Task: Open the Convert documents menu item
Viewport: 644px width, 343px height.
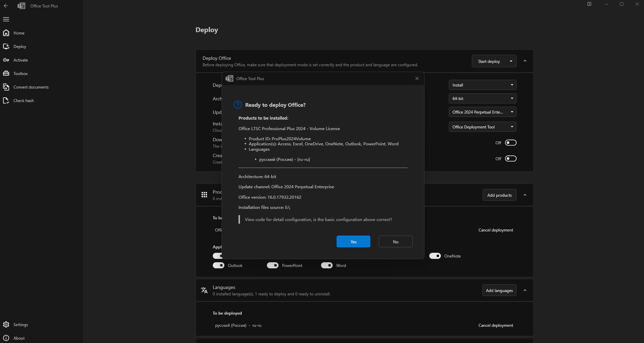Action: 41,87
